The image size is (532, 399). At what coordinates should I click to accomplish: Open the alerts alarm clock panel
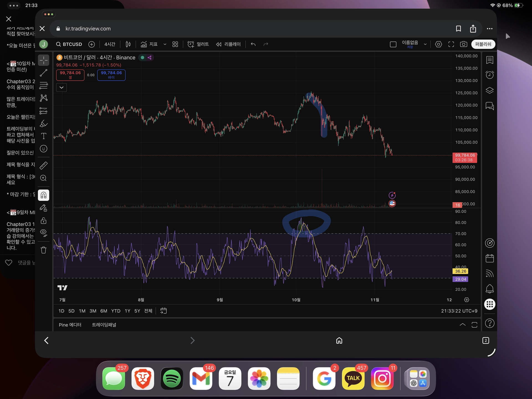coord(490,75)
